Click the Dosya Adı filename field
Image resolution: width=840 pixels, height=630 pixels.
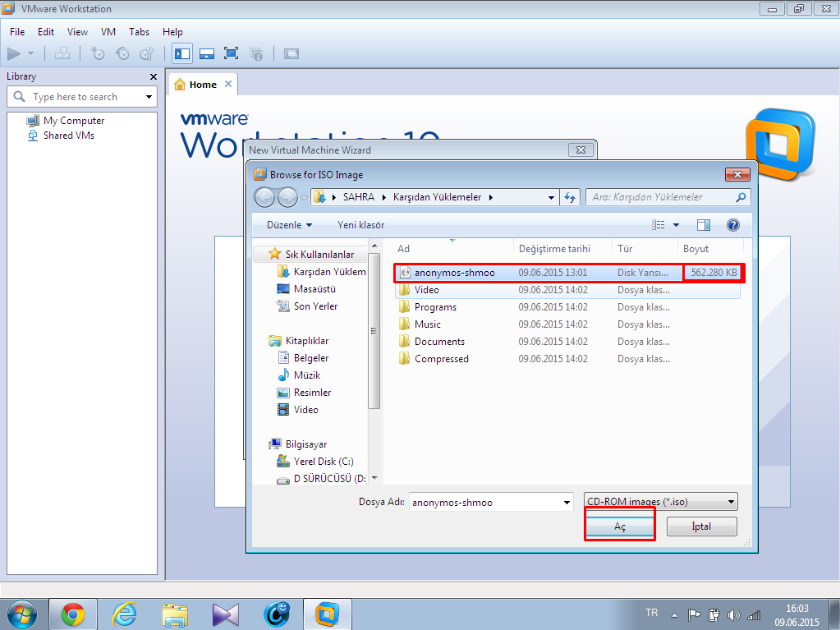[485, 503]
